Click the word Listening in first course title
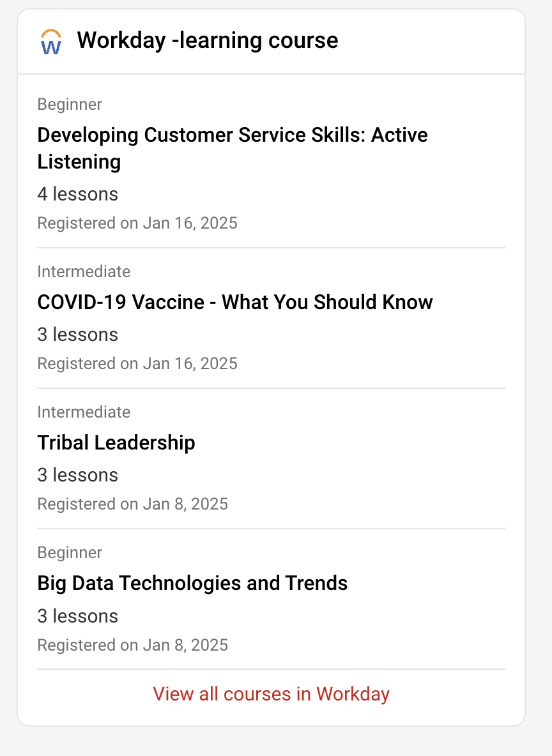552x756 pixels. click(x=79, y=162)
